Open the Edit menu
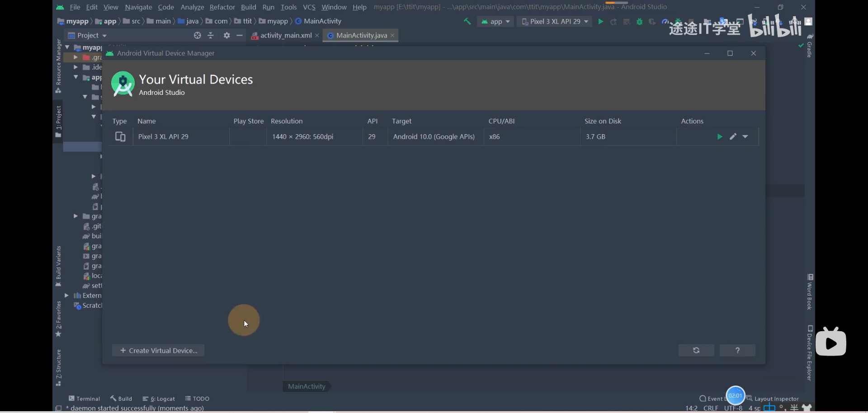The image size is (868, 413). 92,7
